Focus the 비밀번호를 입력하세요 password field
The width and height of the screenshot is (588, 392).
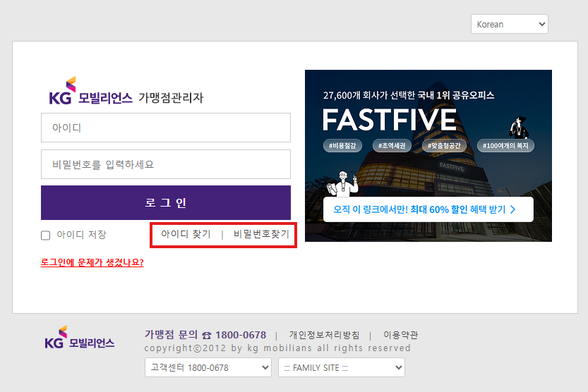click(x=166, y=164)
